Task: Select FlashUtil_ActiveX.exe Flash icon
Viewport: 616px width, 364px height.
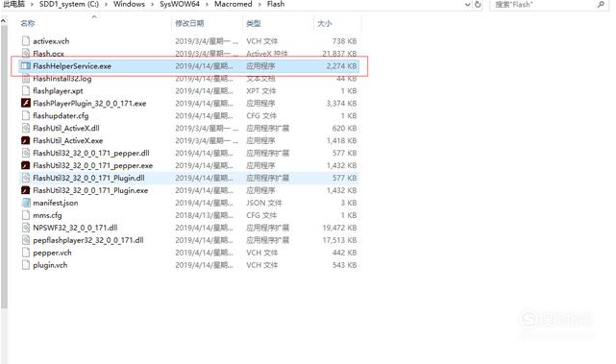Action: tap(26, 140)
